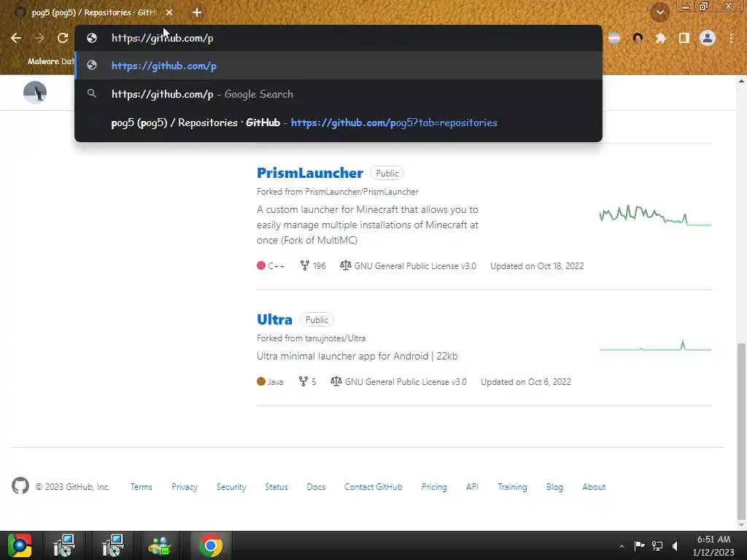Click the Updated on Oct 6, 2022 text
Screen dimensions: 747x560
click(x=525, y=381)
